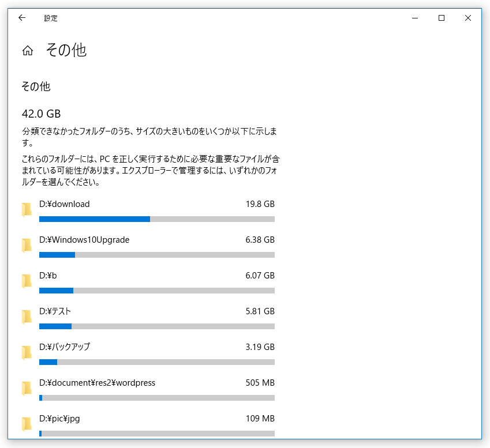Click folder icon for D:¥pic¥jpg
This screenshot has width=490, height=448.
pos(27,424)
